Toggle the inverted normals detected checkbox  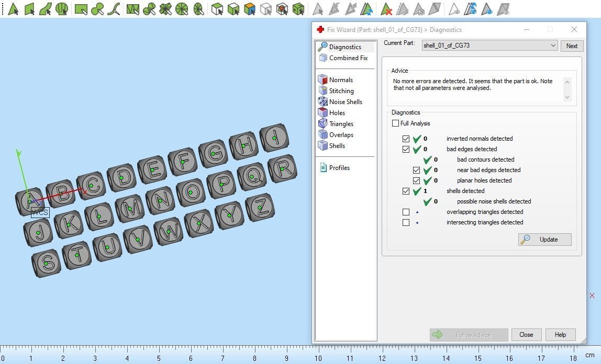pos(406,139)
